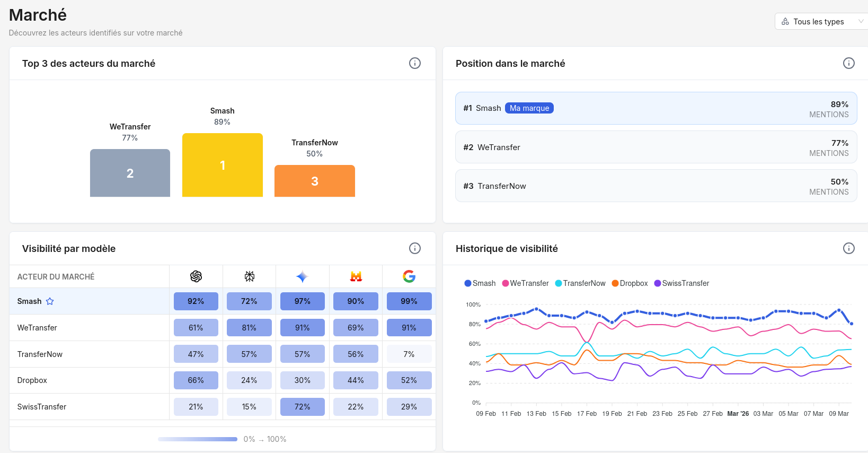This screenshot has height=453, width=868.
Task: Click TransferNow 47% visibility cell
Action: click(196, 354)
